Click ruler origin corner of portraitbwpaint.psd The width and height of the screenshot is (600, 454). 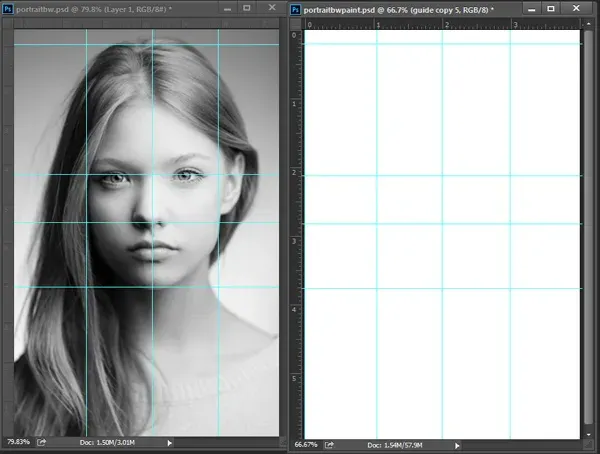pyautogui.click(x=295, y=24)
